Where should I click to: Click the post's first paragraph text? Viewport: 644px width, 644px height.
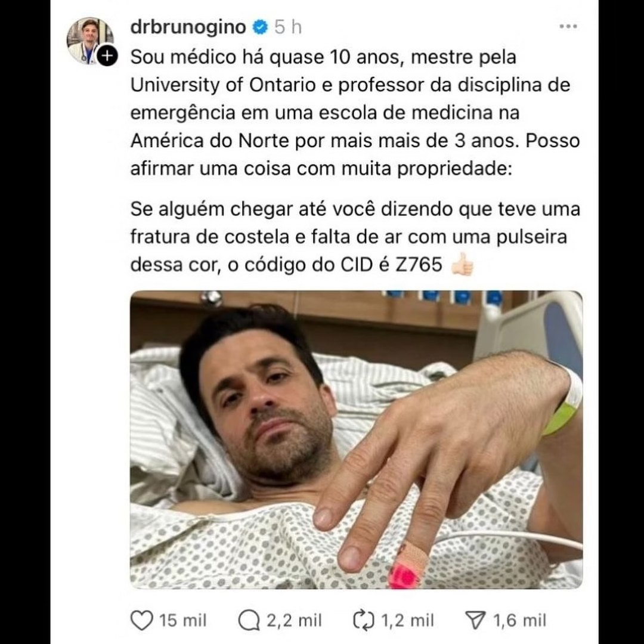(355, 113)
